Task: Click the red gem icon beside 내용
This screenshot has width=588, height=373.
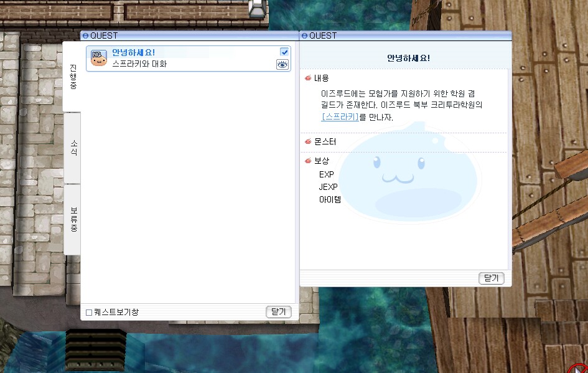Action: click(309, 79)
